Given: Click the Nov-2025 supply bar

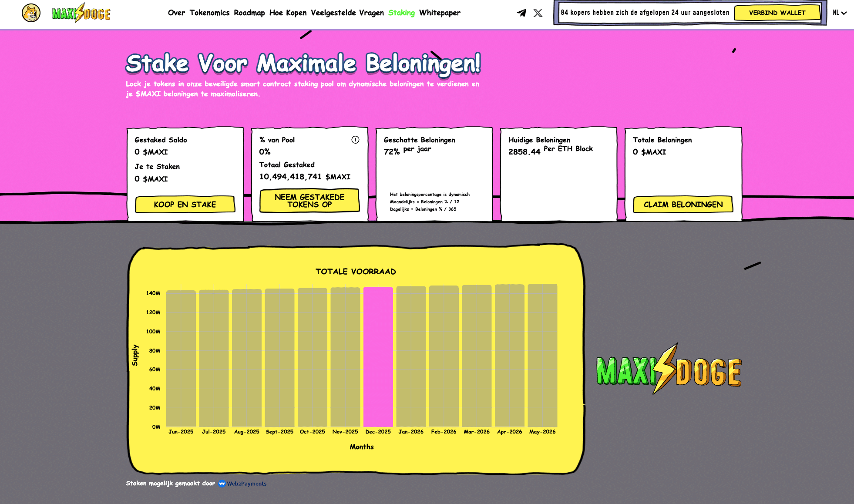Looking at the screenshot, I should [x=345, y=357].
